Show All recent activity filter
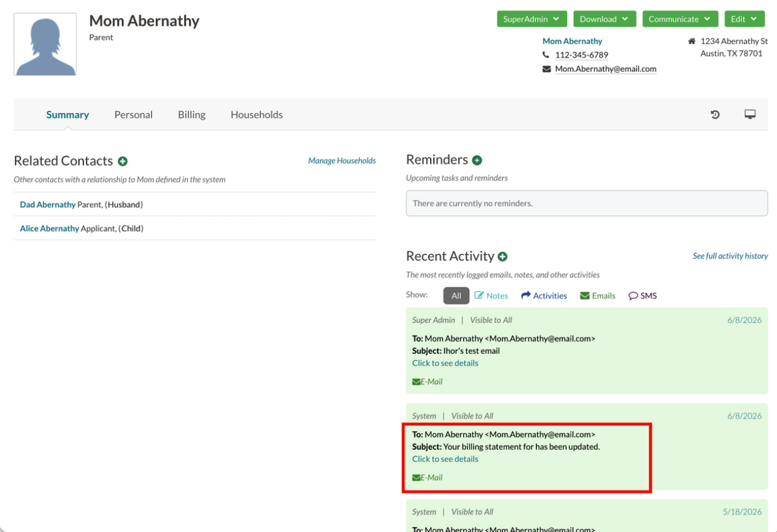Image resolution: width=777 pixels, height=532 pixels. 456,296
